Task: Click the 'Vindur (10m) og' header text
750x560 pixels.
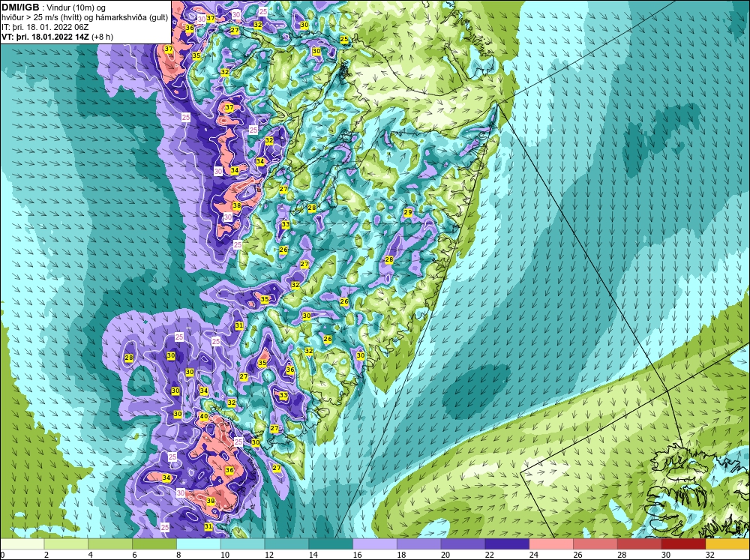Action: pyautogui.click(x=77, y=8)
